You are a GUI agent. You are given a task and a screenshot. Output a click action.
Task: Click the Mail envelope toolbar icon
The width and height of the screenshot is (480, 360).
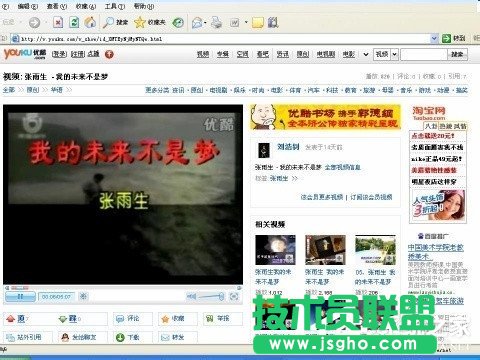pos(197,23)
